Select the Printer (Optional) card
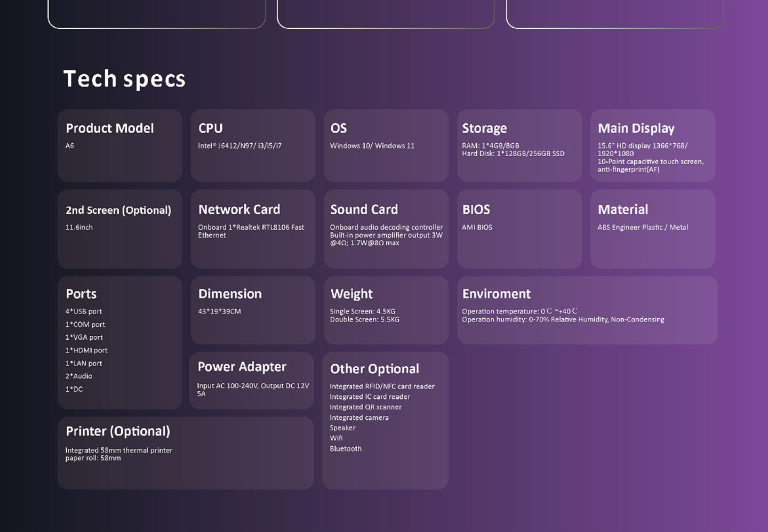This screenshot has height=532, width=768. [185, 453]
